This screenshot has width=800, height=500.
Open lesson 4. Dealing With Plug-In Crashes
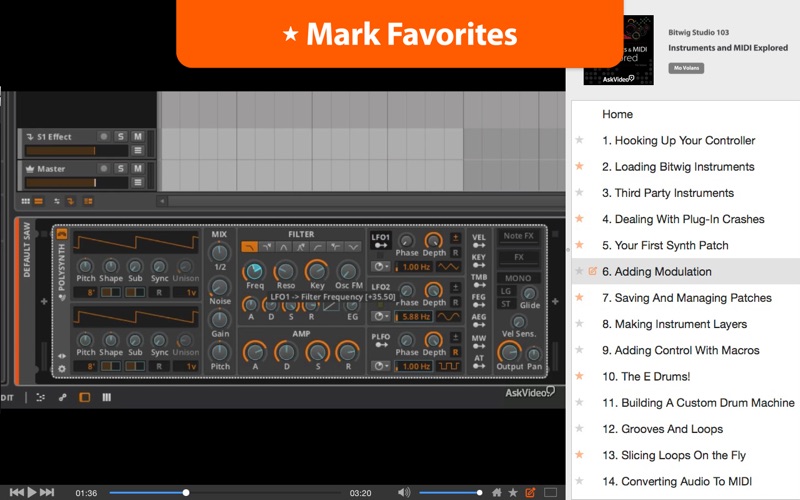click(683, 219)
